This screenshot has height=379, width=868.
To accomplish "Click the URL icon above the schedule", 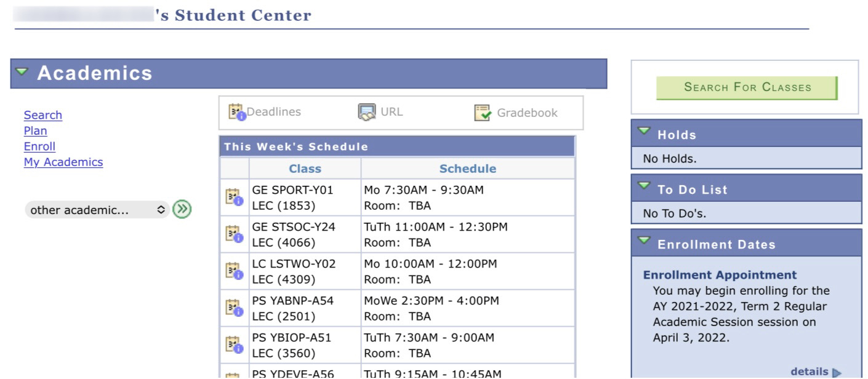I will tap(367, 113).
